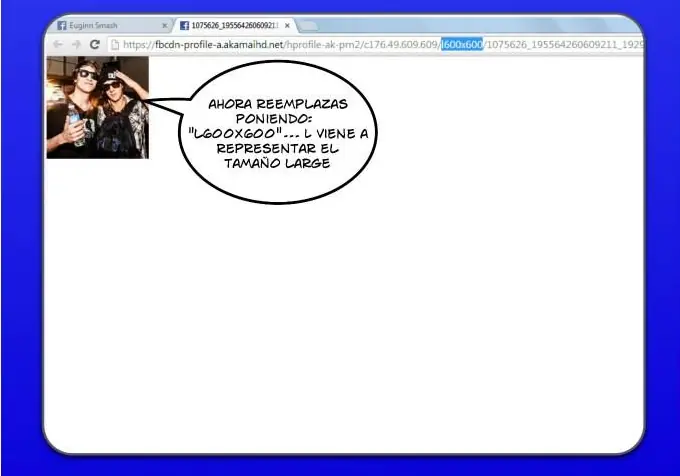Open a new tab button
This screenshot has width=680, height=476.
click(x=308, y=26)
